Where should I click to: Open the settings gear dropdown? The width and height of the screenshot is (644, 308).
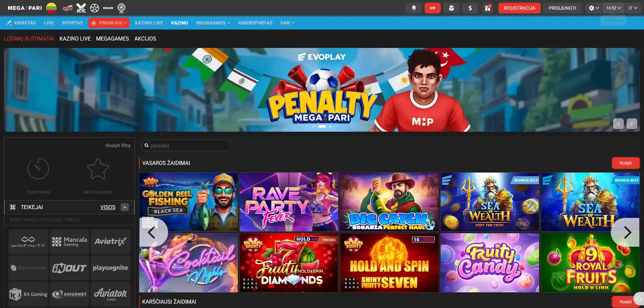click(x=594, y=8)
